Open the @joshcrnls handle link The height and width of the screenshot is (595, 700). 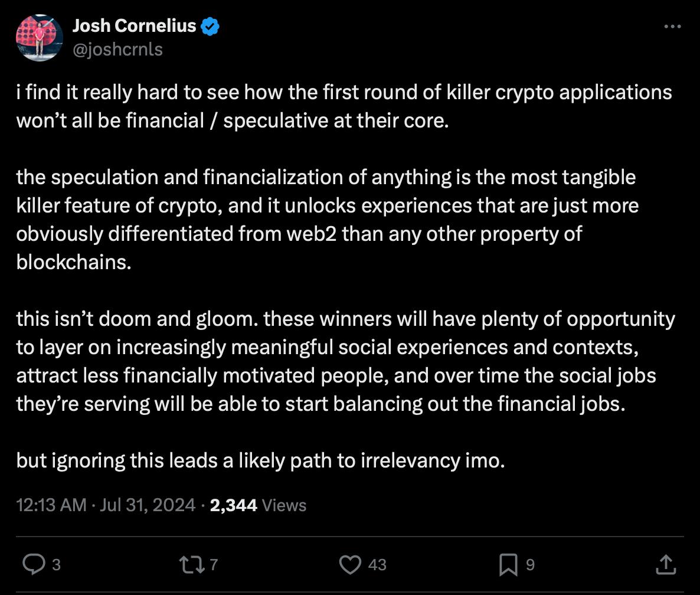(117, 49)
